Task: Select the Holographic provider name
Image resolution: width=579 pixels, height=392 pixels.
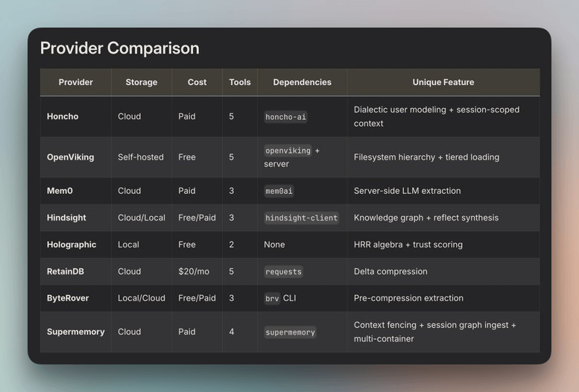Action: coord(72,244)
